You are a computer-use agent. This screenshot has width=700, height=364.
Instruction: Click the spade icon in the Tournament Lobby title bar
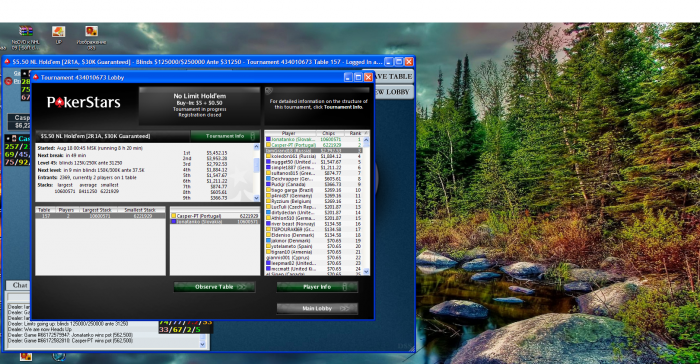click(36, 77)
